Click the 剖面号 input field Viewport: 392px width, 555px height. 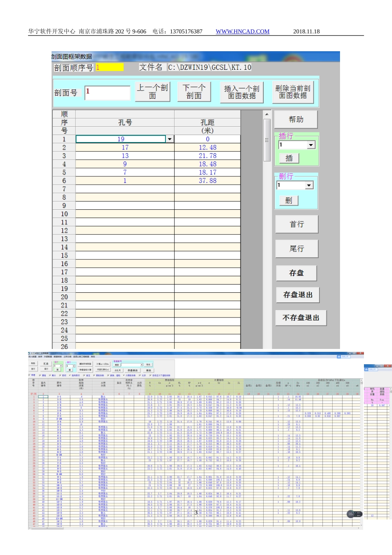pos(107,92)
